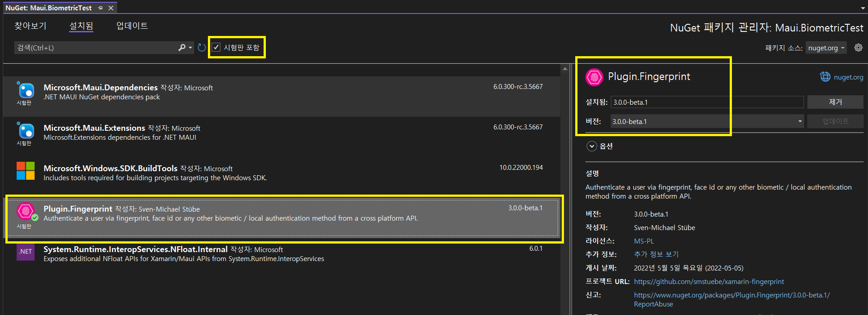Click the publish date 2022-05-05 value

click(688, 268)
